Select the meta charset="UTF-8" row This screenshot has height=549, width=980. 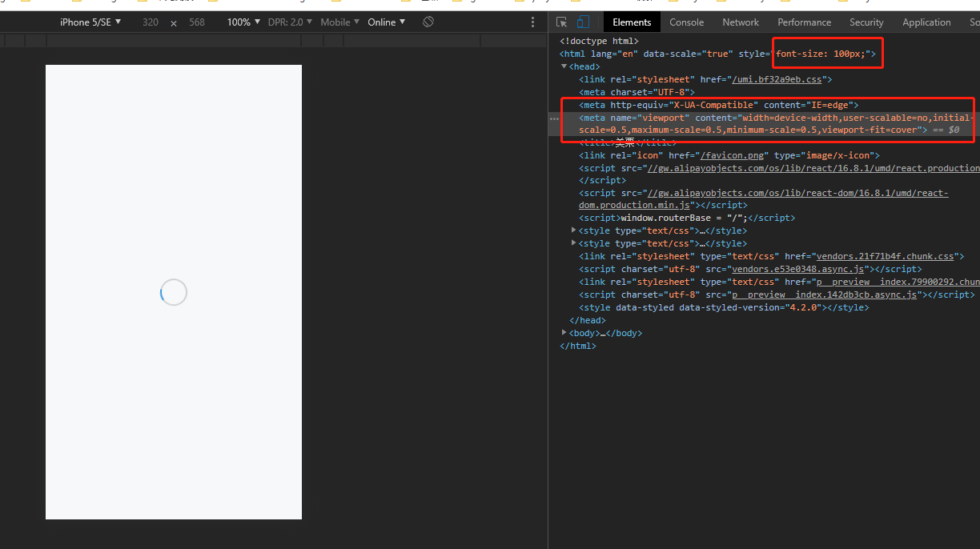(x=637, y=92)
